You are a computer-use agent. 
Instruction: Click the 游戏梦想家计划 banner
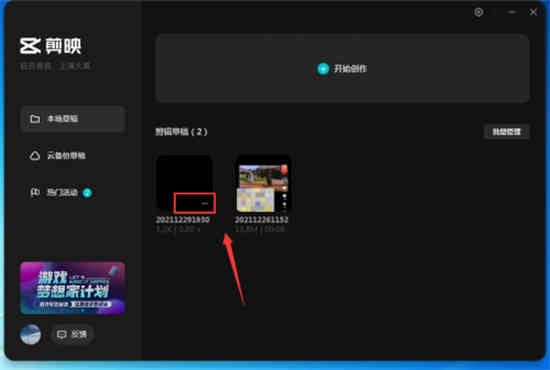(73, 288)
